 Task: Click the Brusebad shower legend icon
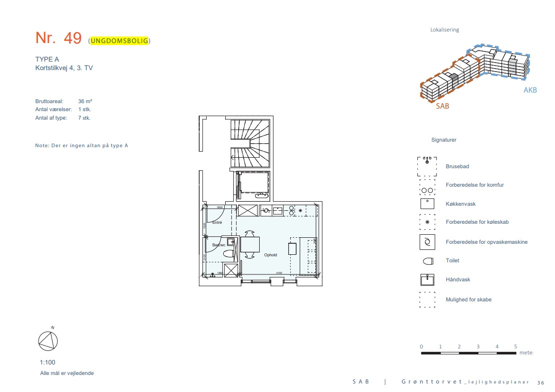pos(427,166)
